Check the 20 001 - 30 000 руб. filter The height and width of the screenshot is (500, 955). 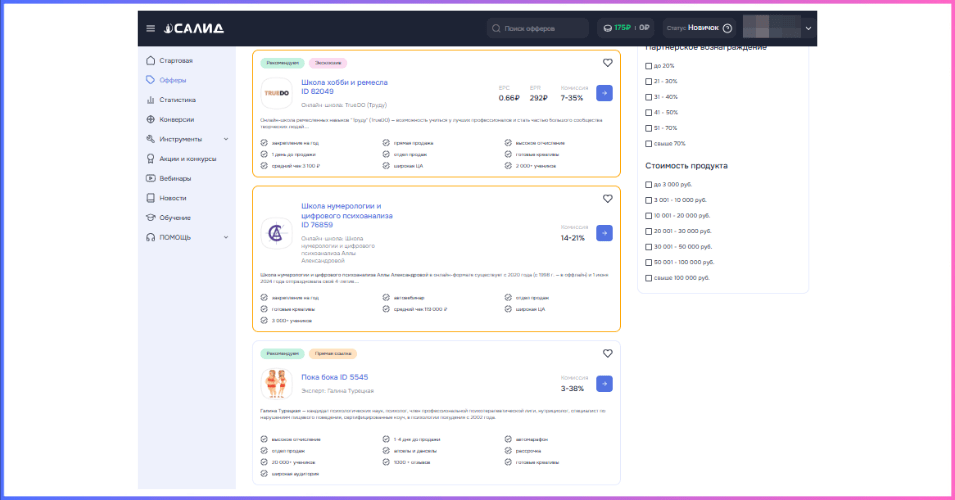(648, 231)
